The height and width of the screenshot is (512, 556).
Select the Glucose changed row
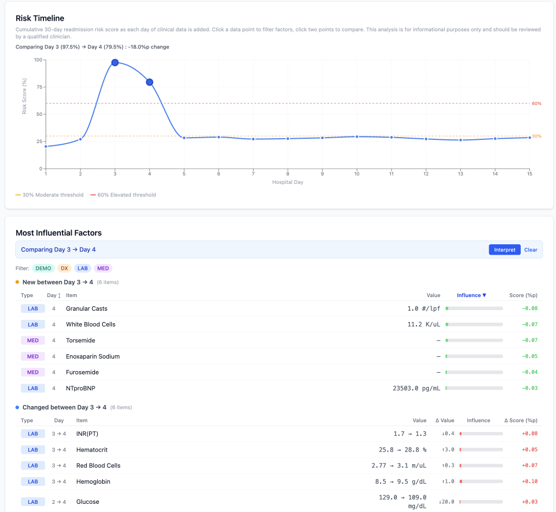pos(279,501)
